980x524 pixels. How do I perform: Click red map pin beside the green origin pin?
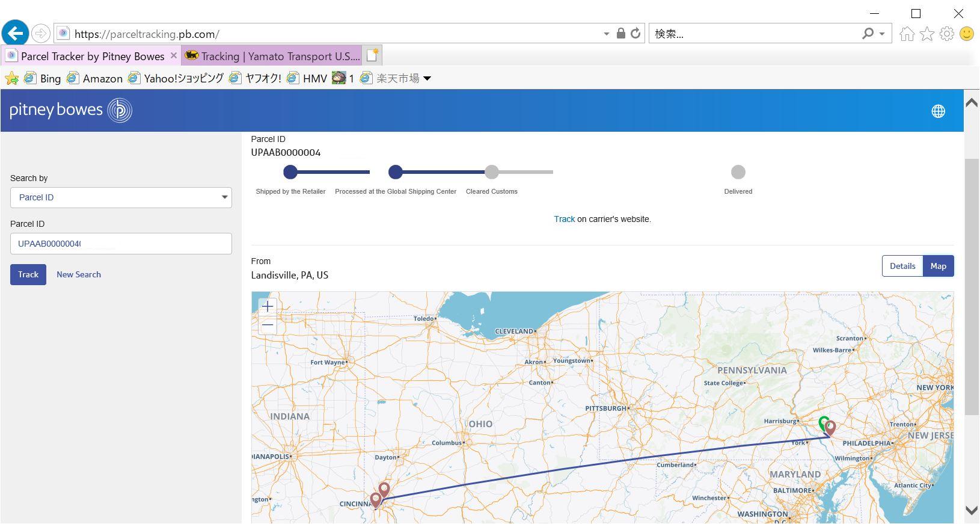(830, 428)
